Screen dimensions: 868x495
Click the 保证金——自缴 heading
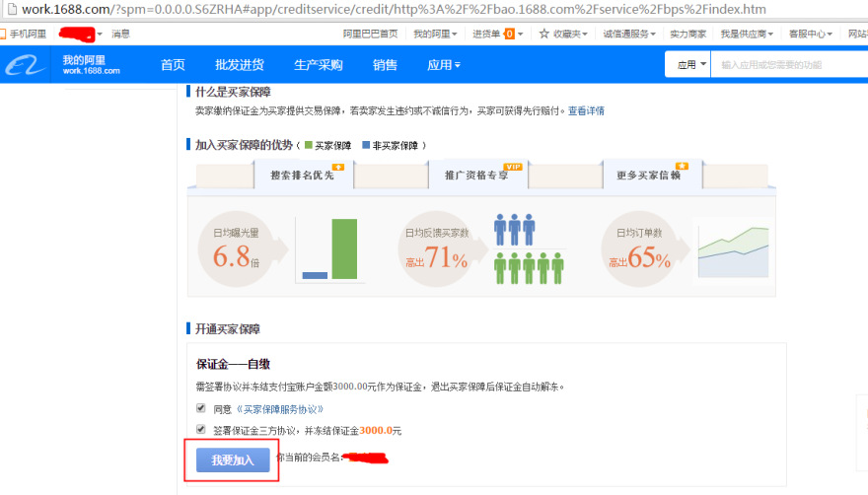point(233,364)
